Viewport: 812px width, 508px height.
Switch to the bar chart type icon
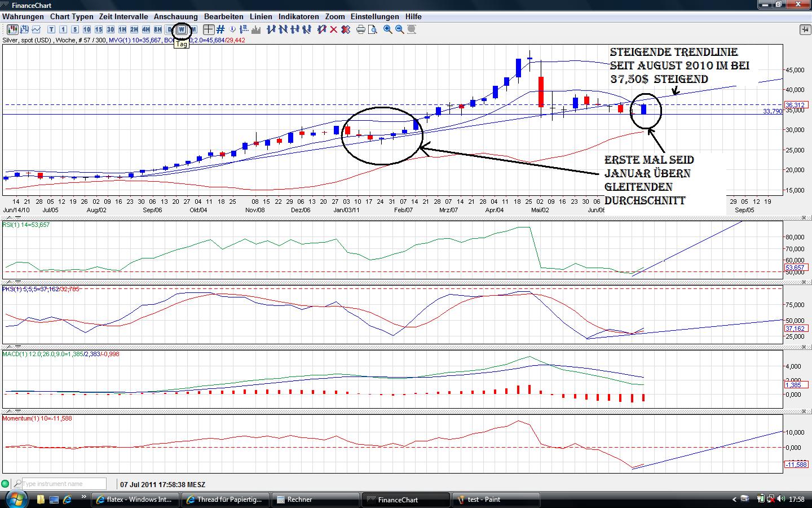[x=24, y=29]
